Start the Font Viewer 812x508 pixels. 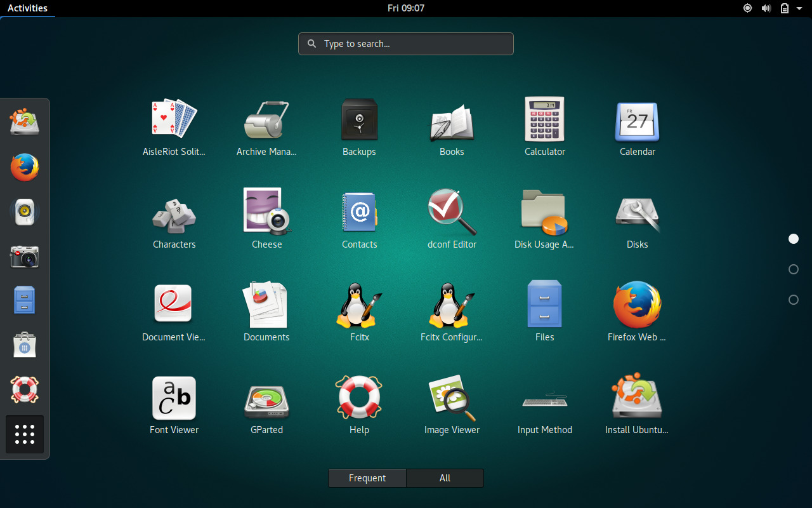click(174, 398)
